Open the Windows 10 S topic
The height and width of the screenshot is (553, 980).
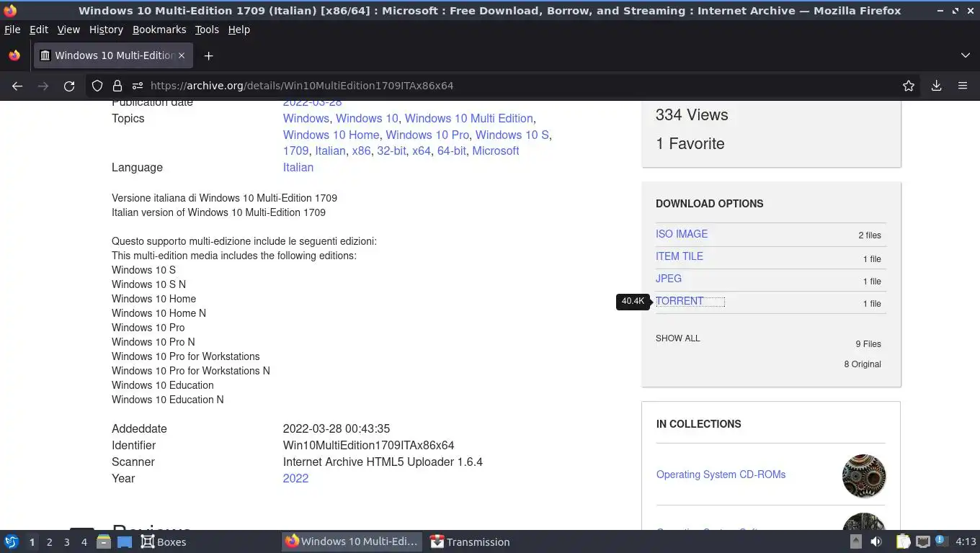point(512,135)
